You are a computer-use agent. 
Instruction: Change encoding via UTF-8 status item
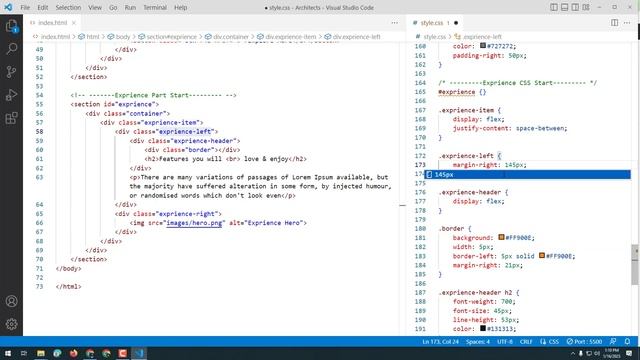(504, 342)
